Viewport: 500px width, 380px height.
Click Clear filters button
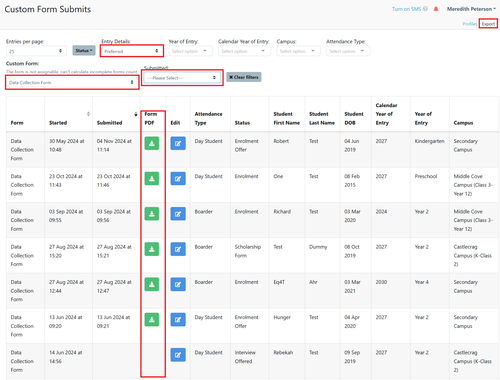pos(244,77)
